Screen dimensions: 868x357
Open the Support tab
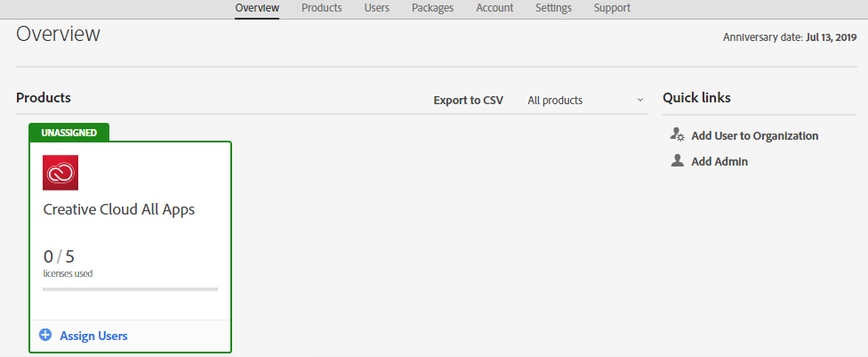[x=612, y=8]
